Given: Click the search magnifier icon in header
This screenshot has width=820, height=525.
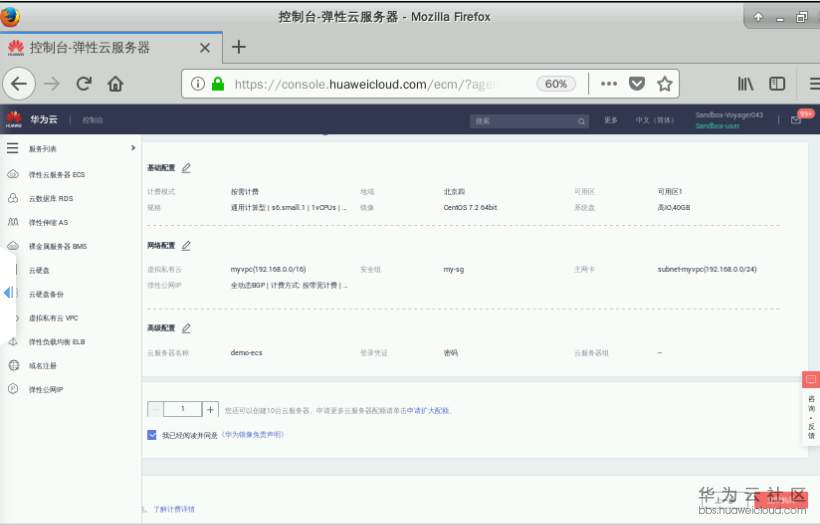Looking at the screenshot, I should pyautogui.click(x=581, y=121).
